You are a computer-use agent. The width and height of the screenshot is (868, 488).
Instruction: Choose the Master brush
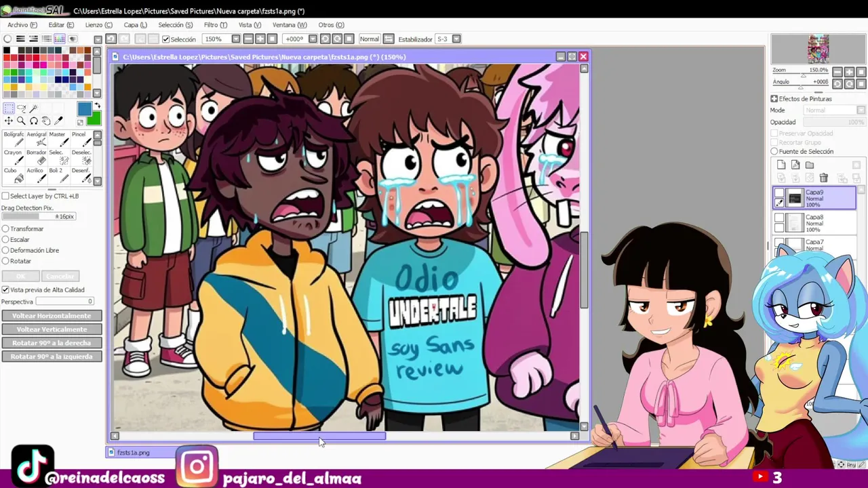point(58,139)
